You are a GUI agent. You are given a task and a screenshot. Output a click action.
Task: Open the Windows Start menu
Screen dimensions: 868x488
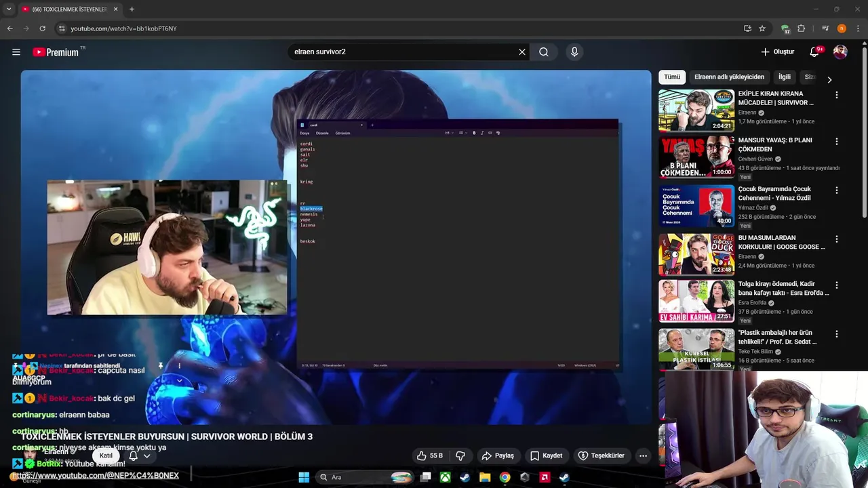click(x=304, y=477)
